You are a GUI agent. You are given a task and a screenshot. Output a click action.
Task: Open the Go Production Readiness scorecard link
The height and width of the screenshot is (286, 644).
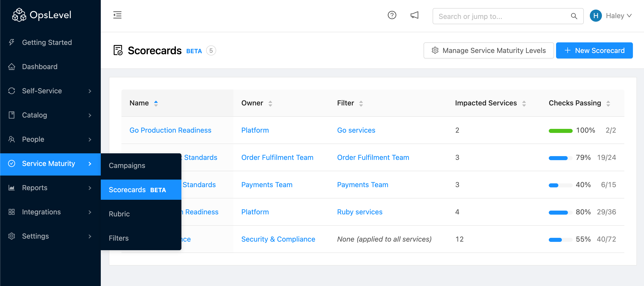170,130
